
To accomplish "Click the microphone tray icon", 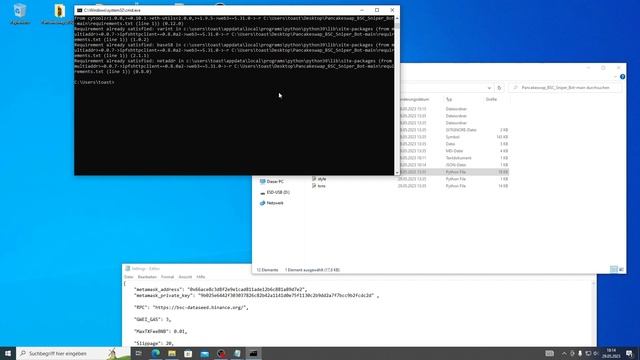I will [x=580, y=353].
